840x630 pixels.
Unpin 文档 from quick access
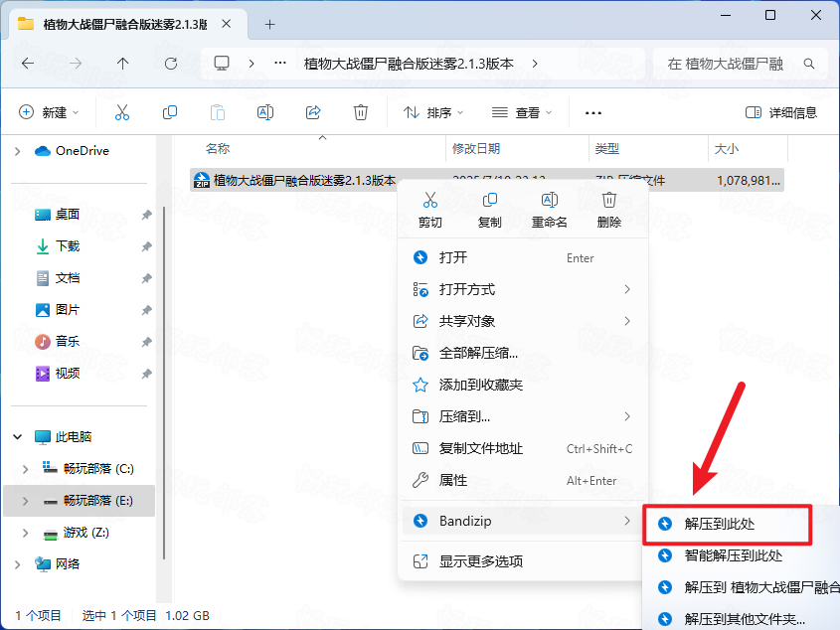(x=146, y=278)
